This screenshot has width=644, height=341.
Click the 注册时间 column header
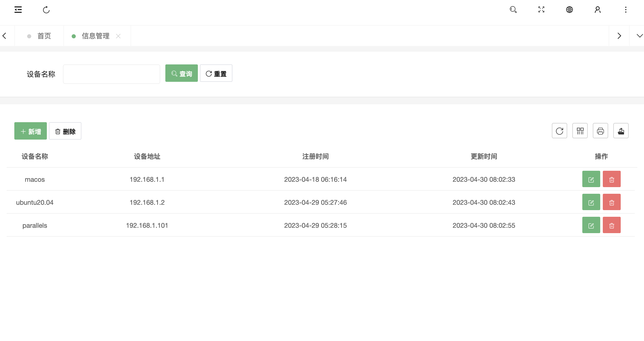coord(316,156)
